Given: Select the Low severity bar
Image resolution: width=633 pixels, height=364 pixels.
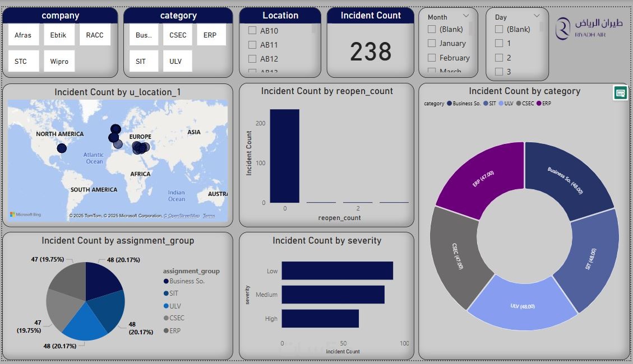Looking at the screenshot, I should (x=338, y=270).
